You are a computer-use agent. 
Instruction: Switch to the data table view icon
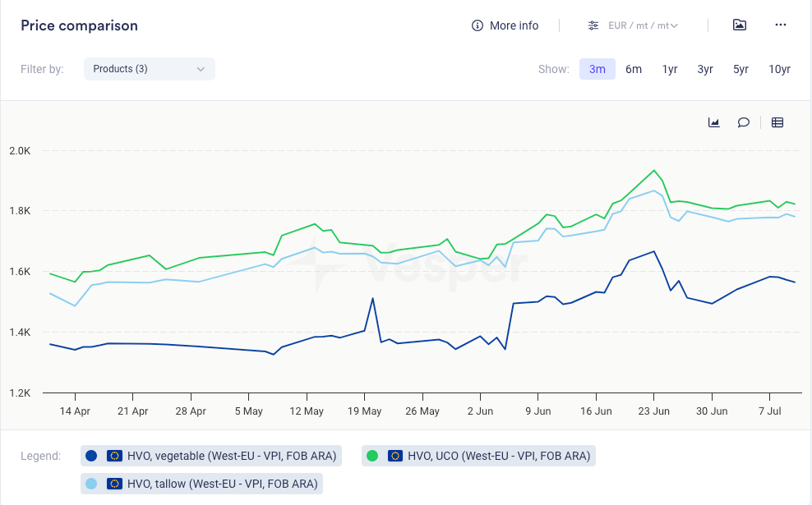tap(777, 122)
